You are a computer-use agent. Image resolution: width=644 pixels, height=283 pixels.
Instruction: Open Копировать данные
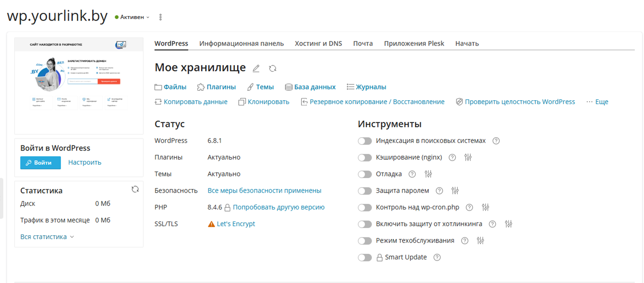[191, 102]
